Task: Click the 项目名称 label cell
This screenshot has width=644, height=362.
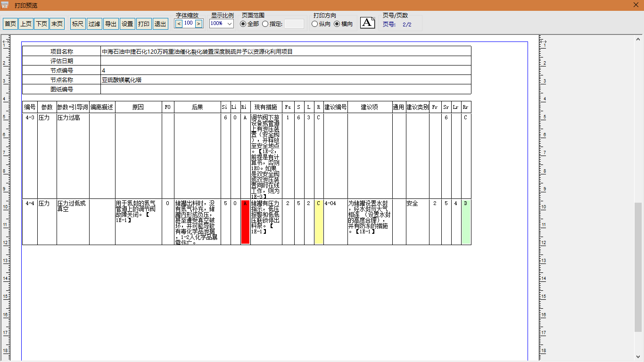Action: click(62, 51)
